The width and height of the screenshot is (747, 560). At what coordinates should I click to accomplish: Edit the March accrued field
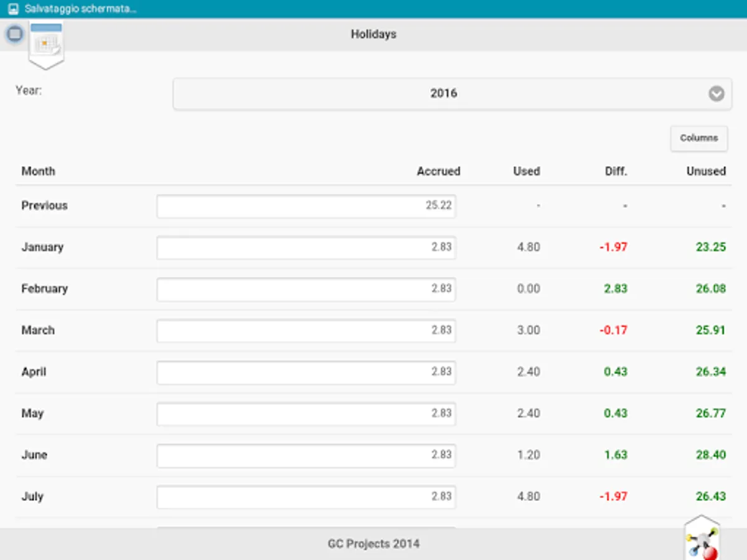click(x=306, y=331)
